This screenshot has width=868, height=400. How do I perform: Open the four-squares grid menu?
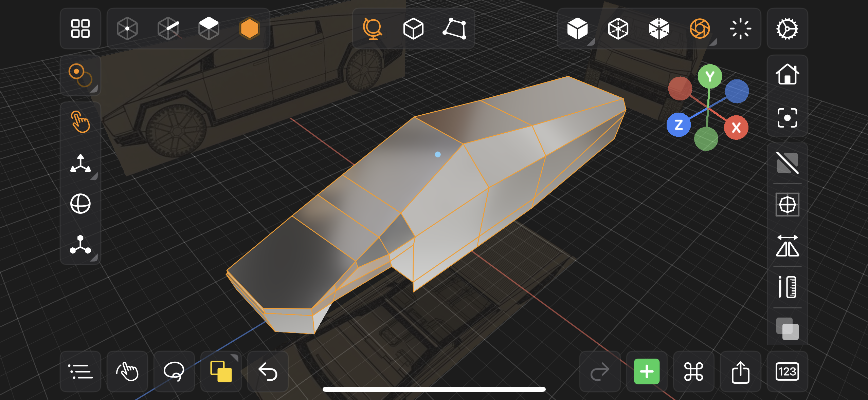(x=80, y=28)
